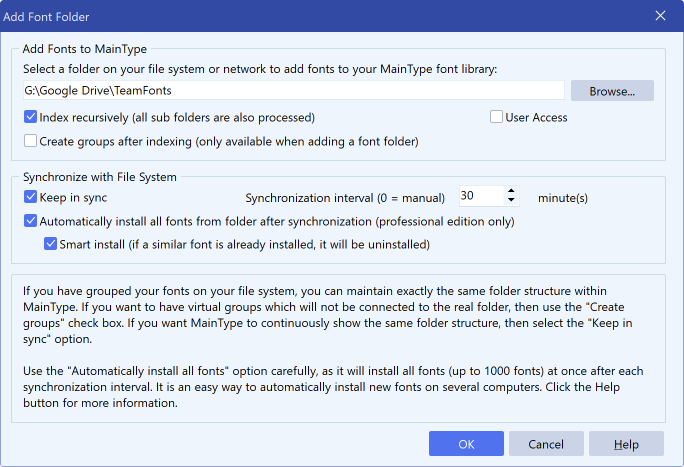684x467 pixels.
Task: Click the Synchronize with File System header
Action: pos(99,177)
